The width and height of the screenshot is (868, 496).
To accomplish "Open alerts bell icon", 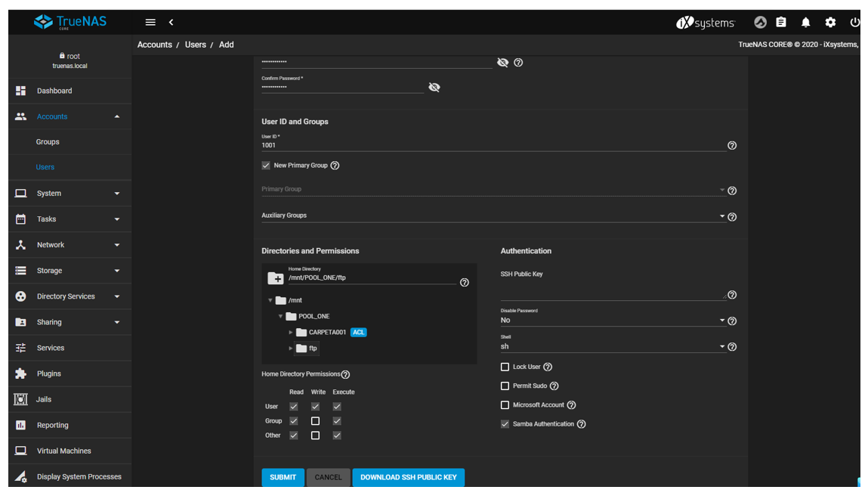I will 805,22.
